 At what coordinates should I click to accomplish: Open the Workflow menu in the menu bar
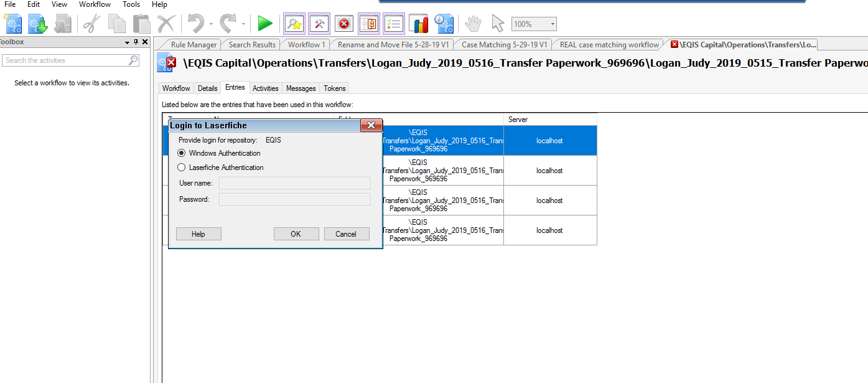[95, 4]
